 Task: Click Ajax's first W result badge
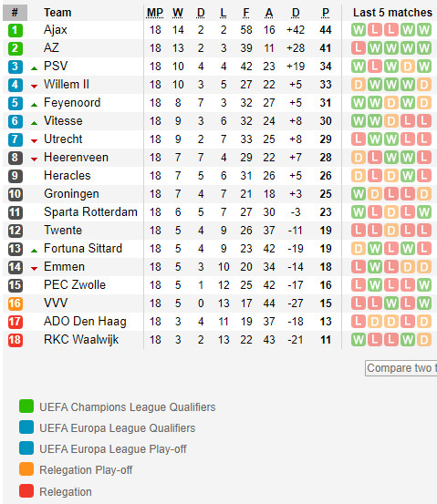[x=359, y=30]
